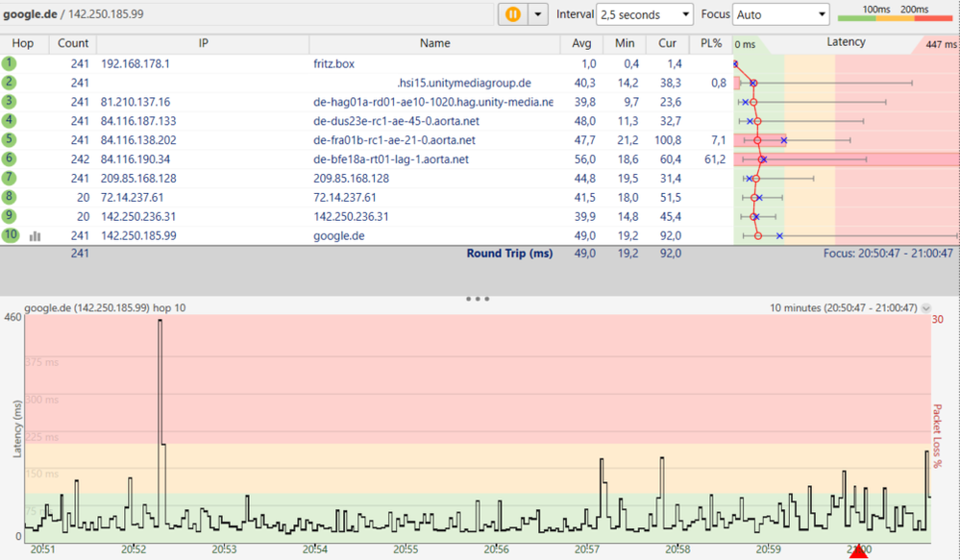Click the three-dot panel divider handle

[x=478, y=299]
